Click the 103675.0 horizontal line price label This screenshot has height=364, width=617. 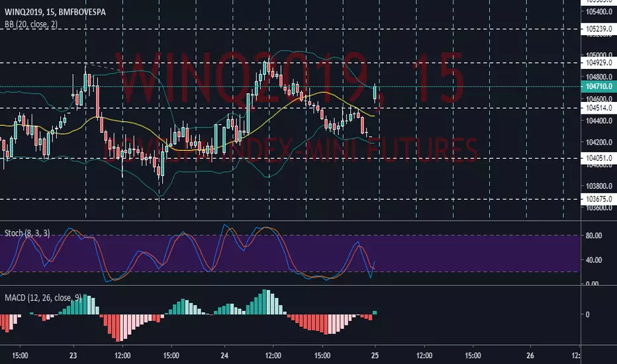[x=598, y=199]
